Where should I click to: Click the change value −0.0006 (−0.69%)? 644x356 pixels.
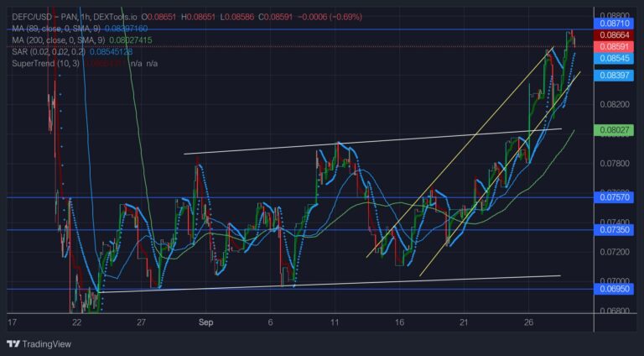tap(330, 17)
